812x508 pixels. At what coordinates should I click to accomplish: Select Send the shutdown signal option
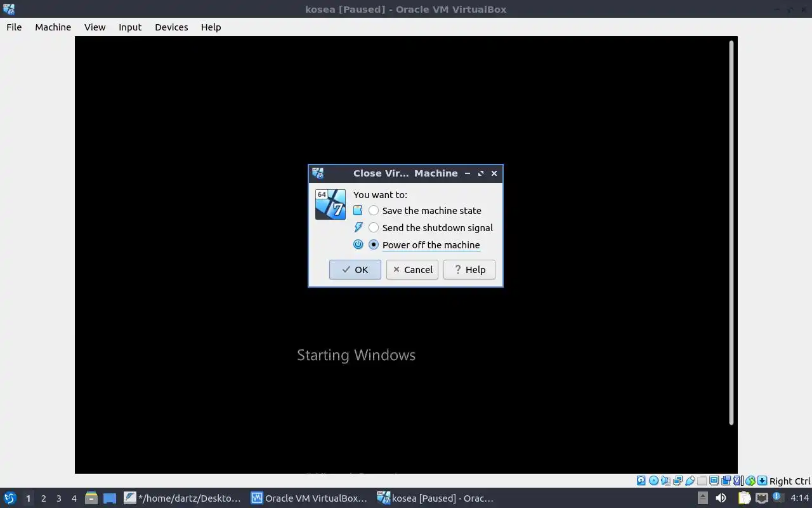[431, 227]
